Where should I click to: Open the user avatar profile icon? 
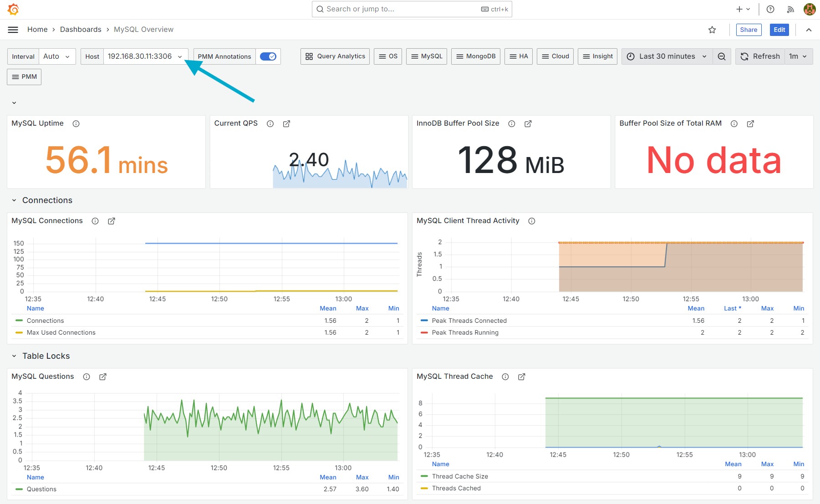point(808,9)
